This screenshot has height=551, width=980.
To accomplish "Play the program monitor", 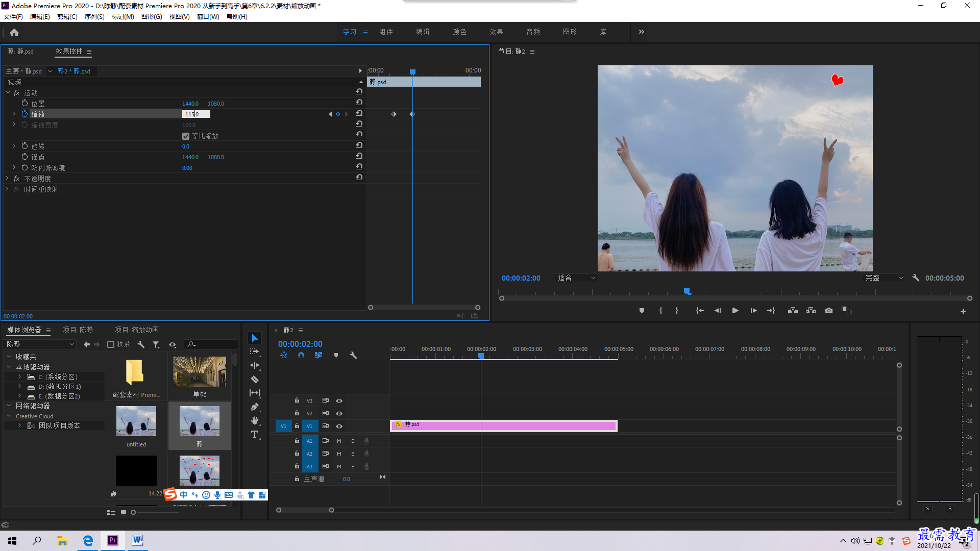I will click(x=736, y=311).
